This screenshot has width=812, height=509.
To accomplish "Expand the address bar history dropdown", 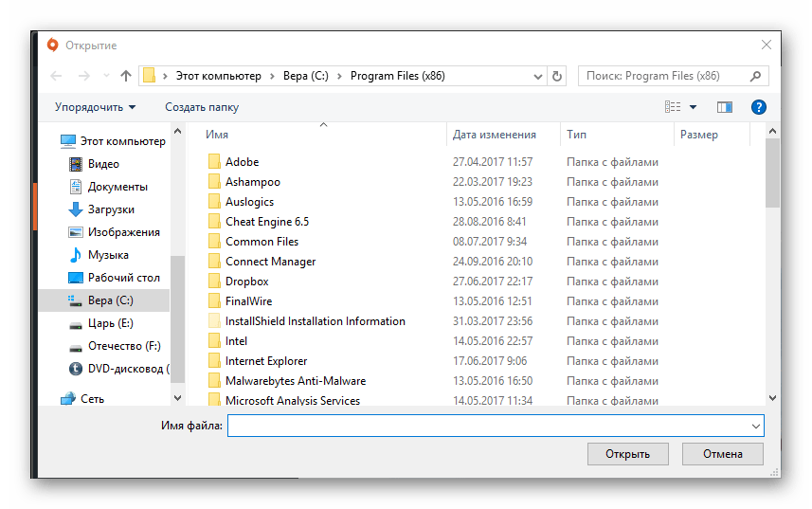I will pyautogui.click(x=538, y=77).
